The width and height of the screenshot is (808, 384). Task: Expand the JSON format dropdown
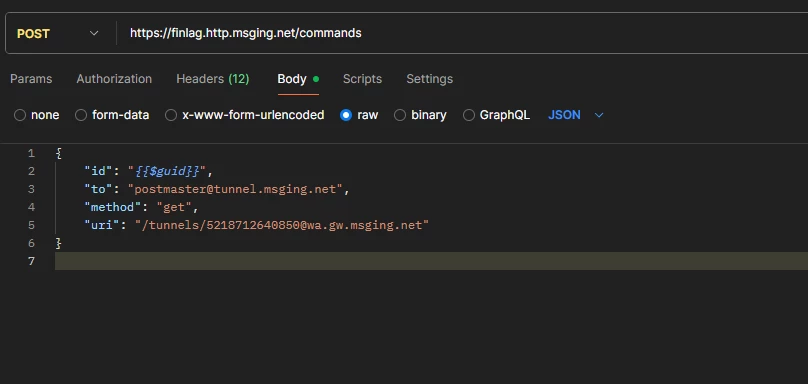pos(575,115)
